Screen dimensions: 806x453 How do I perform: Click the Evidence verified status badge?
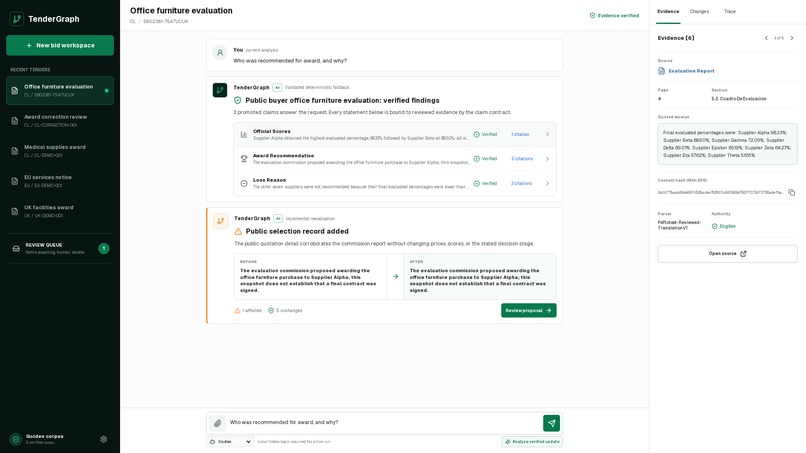coord(614,15)
